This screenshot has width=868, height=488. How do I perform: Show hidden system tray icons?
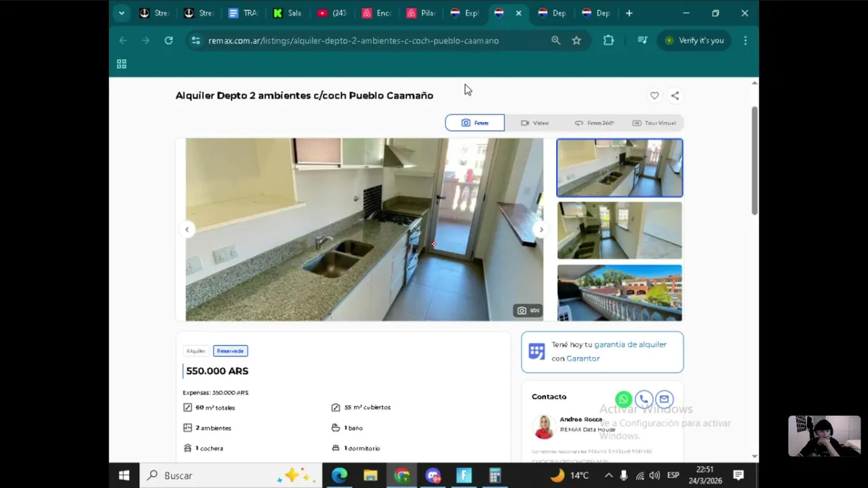pyautogui.click(x=608, y=475)
